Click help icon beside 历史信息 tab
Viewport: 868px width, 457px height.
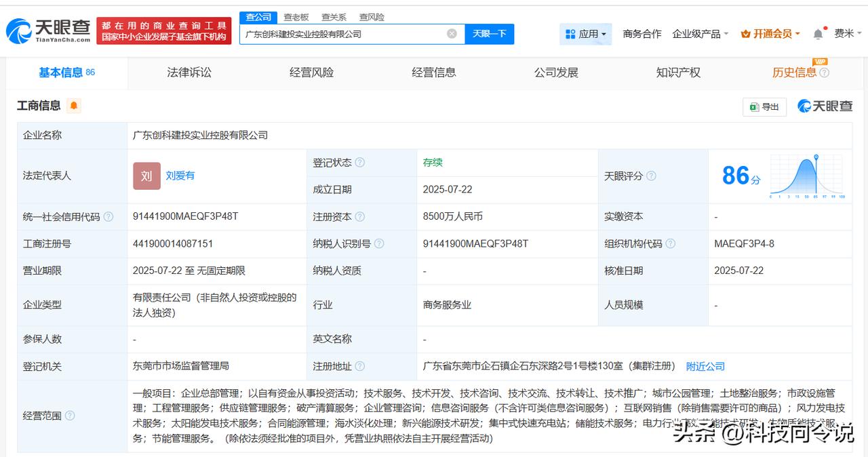(x=824, y=73)
